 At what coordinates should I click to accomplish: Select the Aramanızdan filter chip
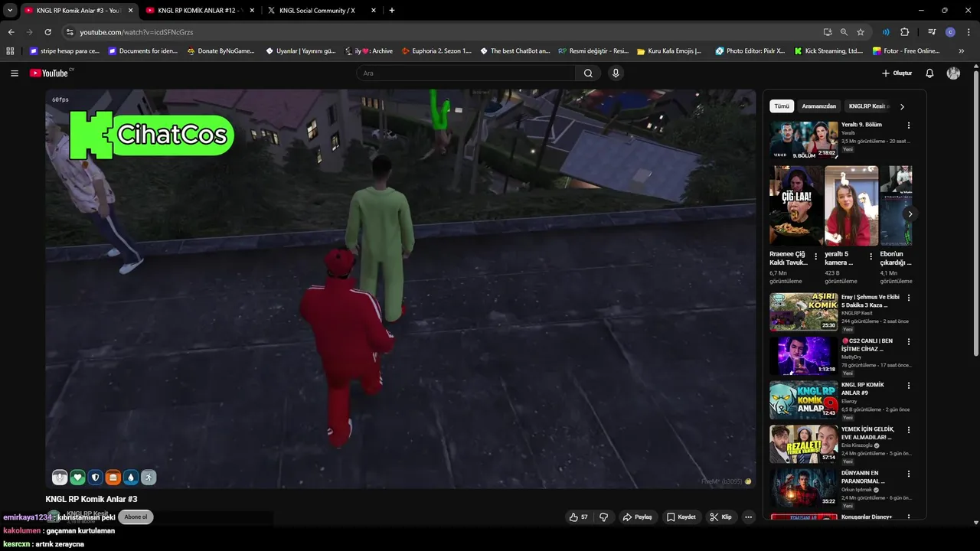point(818,106)
